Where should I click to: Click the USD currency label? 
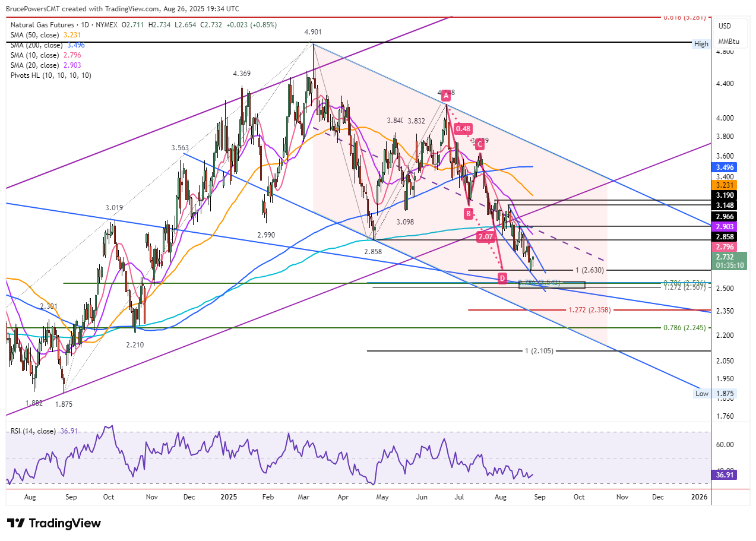(725, 26)
